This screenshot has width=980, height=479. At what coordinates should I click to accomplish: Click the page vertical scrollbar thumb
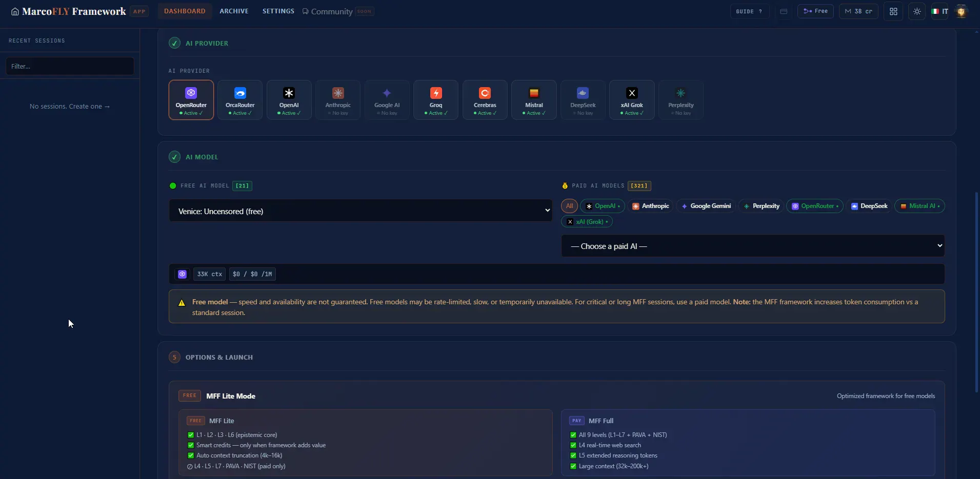click(976, 292)
